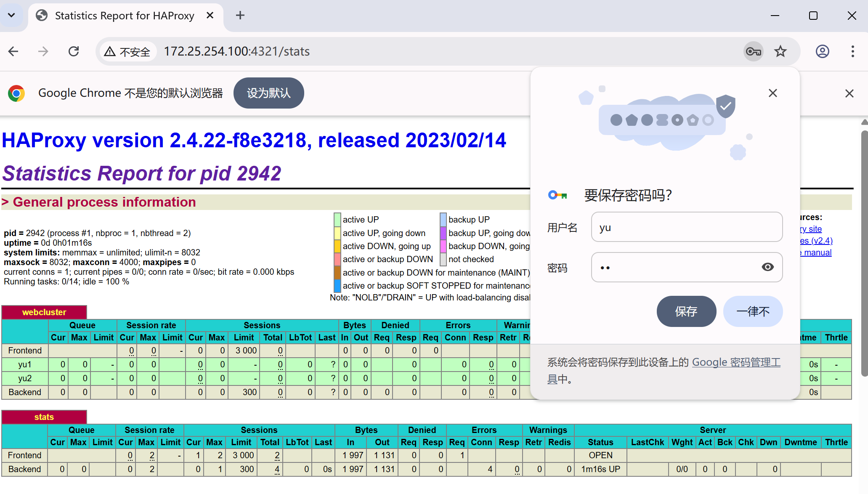Click the page vertical scrollbar
Image resolution: width=868 pixels, height=494 pixels.
(864, 252)
